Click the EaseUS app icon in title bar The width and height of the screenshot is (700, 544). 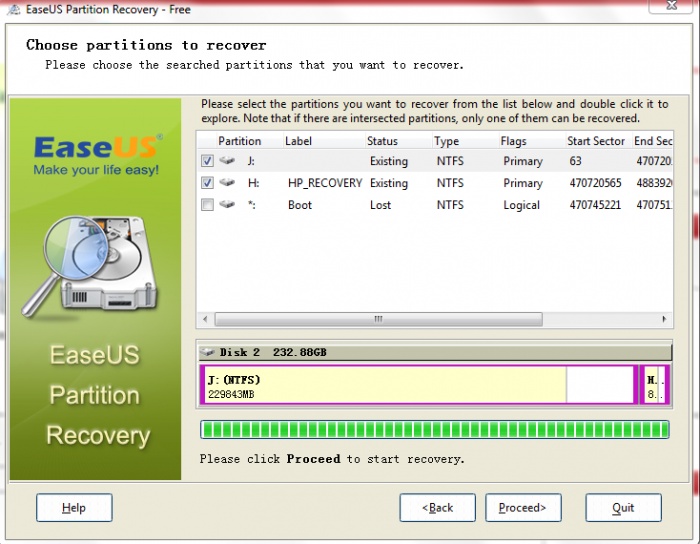click(13, 9)
